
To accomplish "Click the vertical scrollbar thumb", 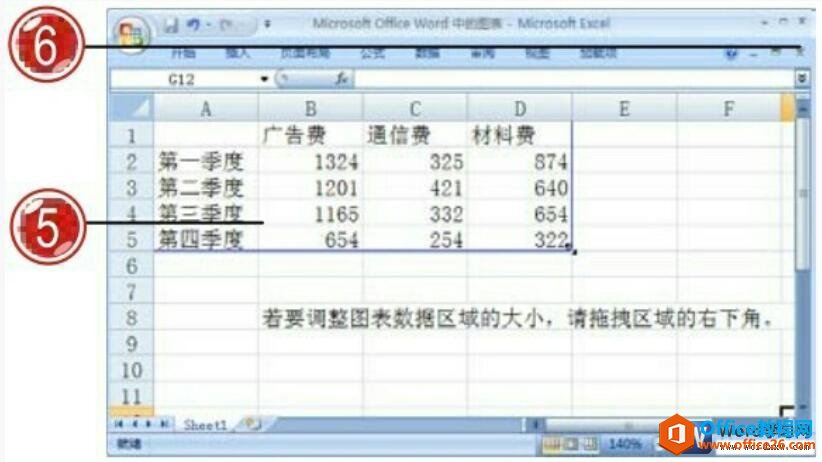I will [x=803, y=194].
